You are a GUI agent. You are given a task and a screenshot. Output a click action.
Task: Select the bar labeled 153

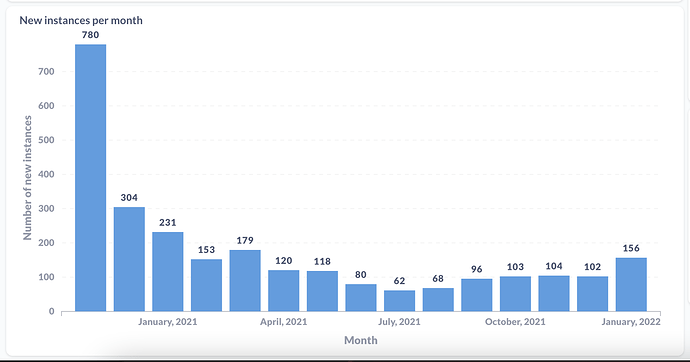coord(206,285)
